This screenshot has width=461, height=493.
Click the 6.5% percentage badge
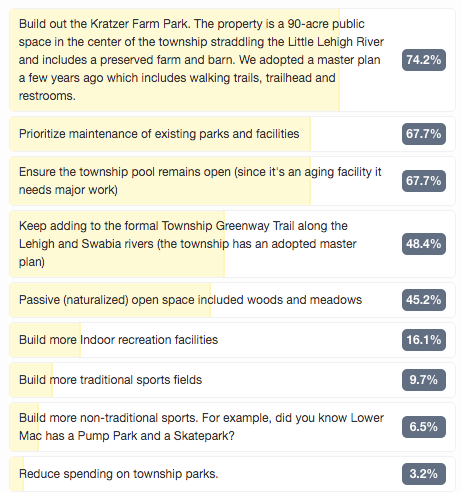pos(424,427)
